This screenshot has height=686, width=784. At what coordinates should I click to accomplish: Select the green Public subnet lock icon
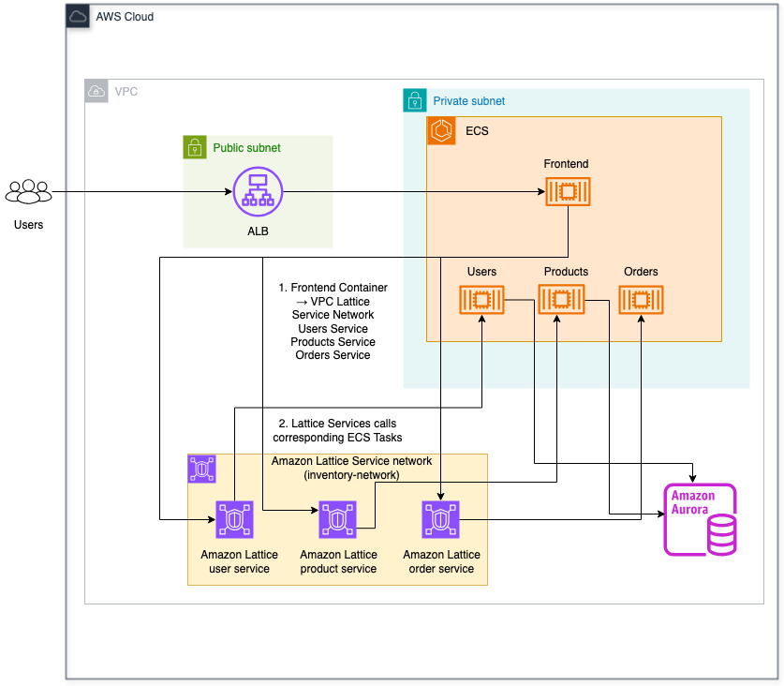(194, 147)
